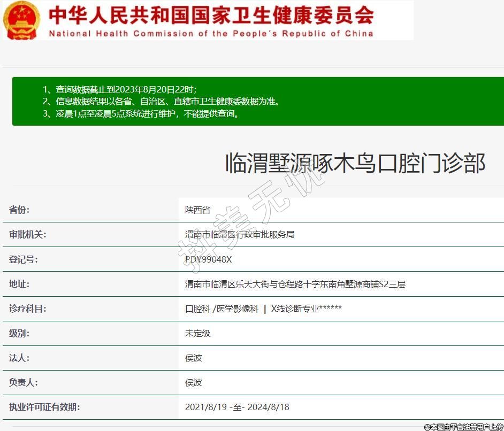Click the license validity dates 2021/8/19 to 2024/8/18

tap(237, 407)
